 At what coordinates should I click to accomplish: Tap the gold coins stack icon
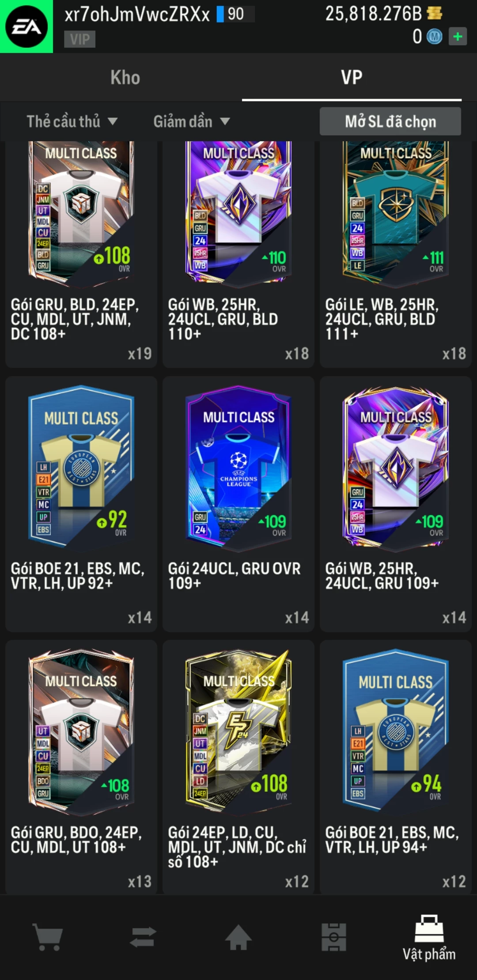[435, 13]
